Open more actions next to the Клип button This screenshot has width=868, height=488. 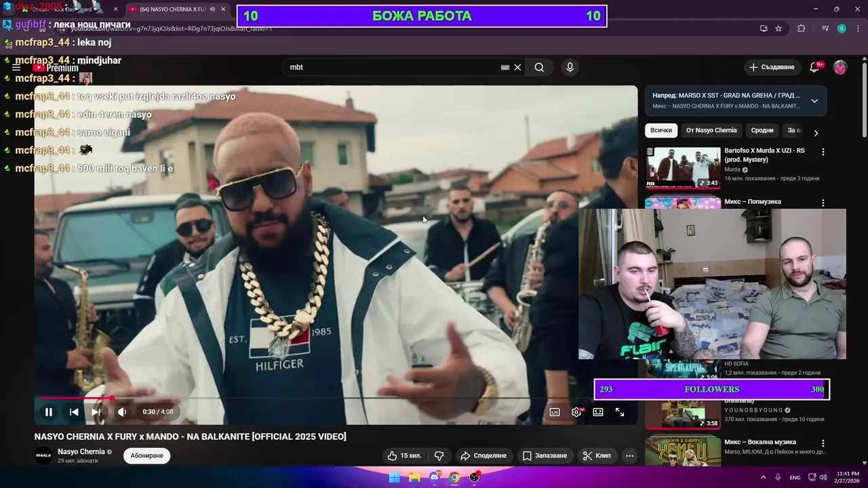(629, 455)
